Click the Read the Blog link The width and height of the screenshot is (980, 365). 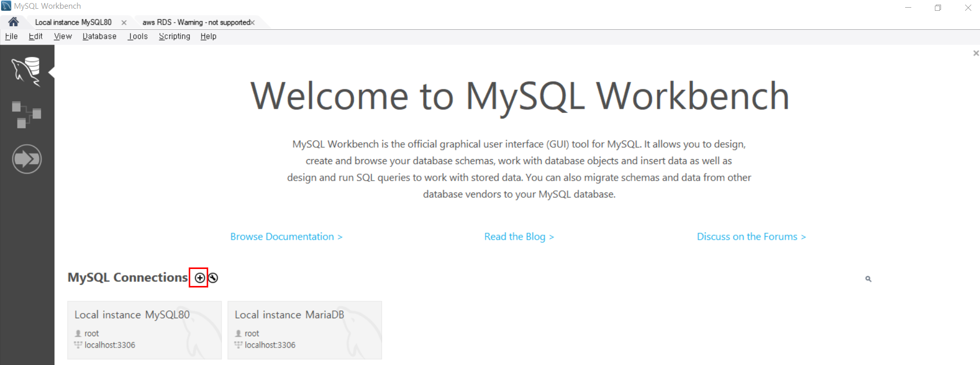pos(519,237)
